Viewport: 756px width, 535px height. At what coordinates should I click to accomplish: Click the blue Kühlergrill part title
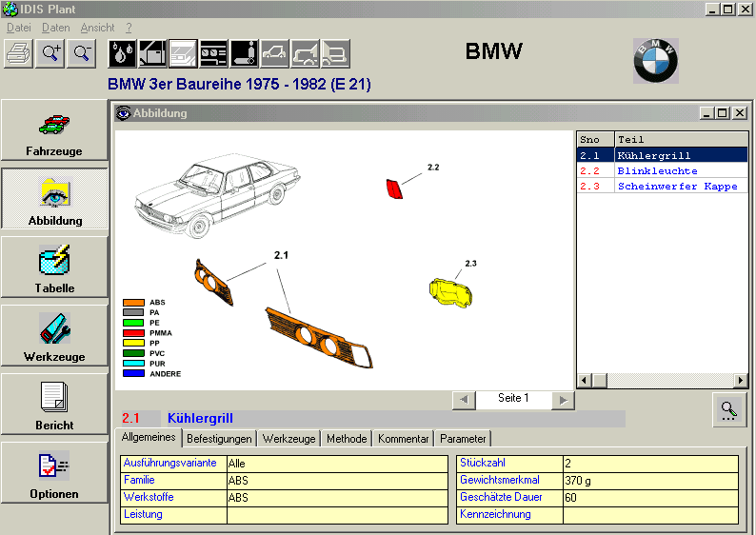(200, 418)
